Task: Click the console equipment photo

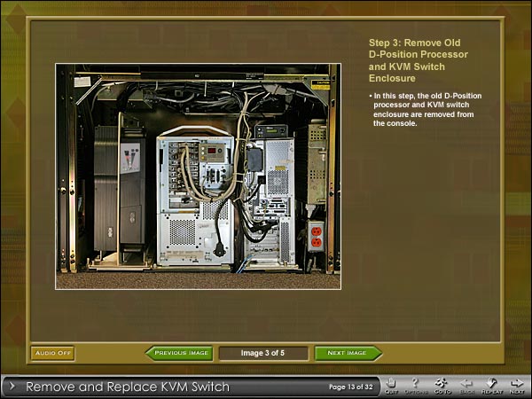Action: 198,176
